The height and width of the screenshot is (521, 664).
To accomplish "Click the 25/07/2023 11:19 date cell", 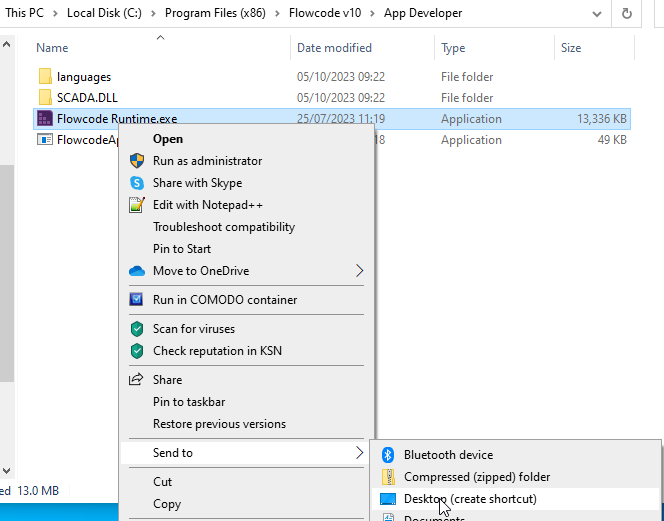I will tap(341, 119).
